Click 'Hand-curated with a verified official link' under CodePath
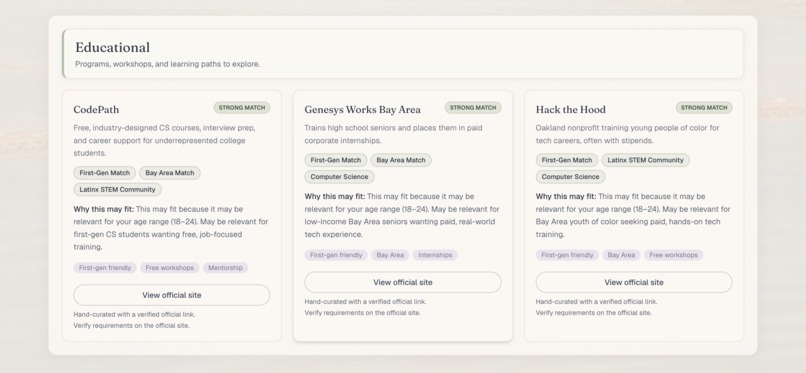Viewport: 806px width, 373px height. [x=134, y=314]
